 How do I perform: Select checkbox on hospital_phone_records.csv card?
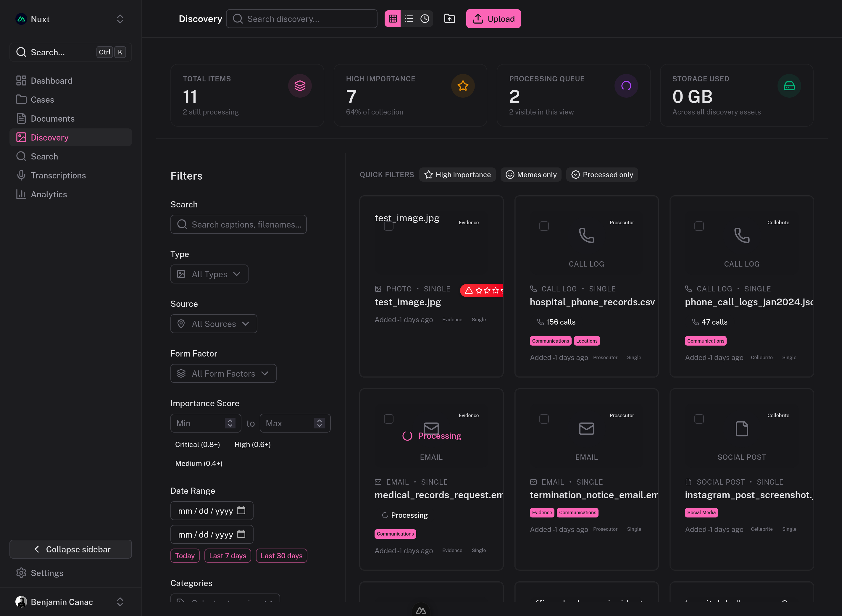[544, 226]
